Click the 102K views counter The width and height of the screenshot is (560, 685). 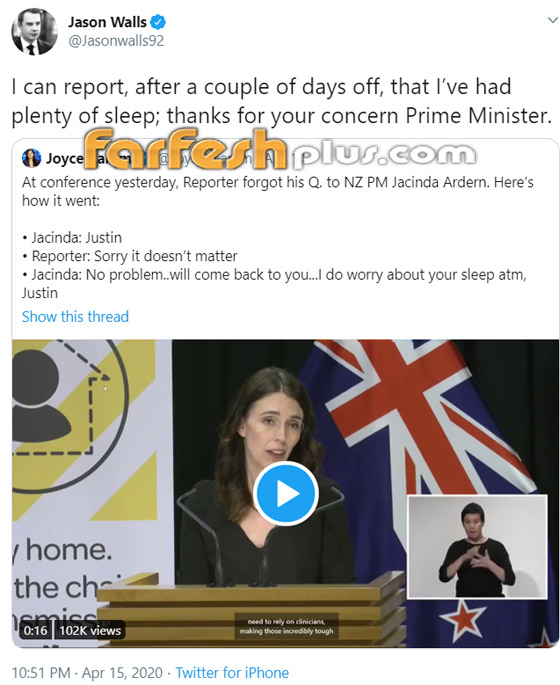point(90,630)
